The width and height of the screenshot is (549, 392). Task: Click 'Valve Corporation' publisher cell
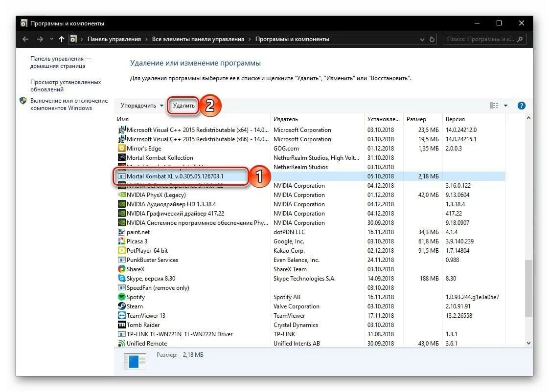point(296,306)
